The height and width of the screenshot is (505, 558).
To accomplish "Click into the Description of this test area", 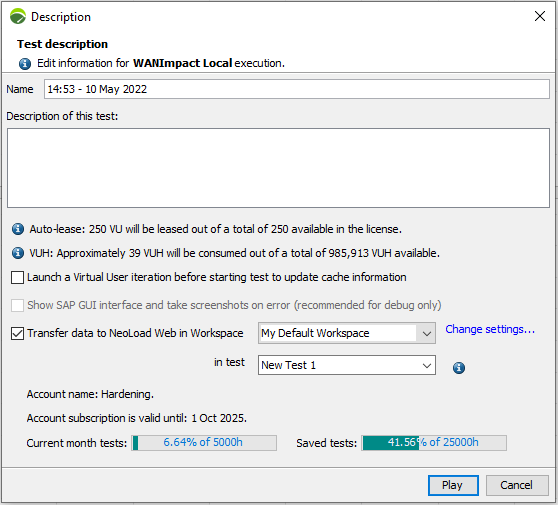I will [278, 168].
